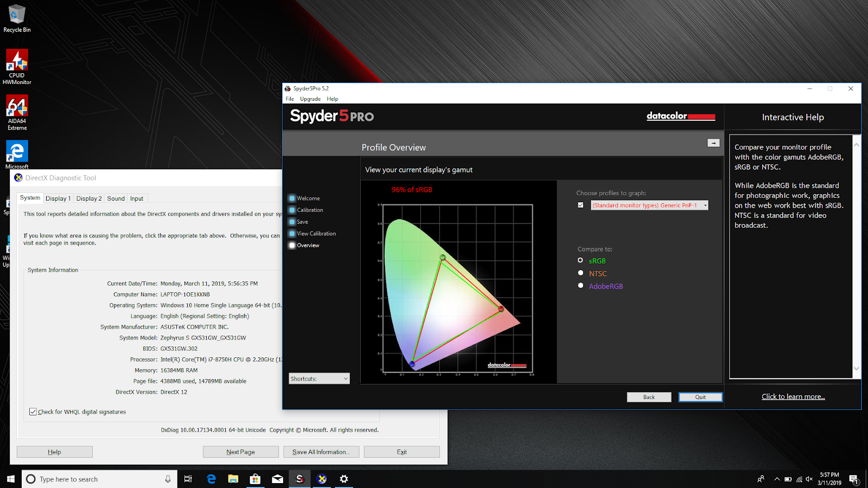Viewport: 868px width, 488px height.
Task: Open the monitor profile dropdown
Action: pyautogui.click(x=649, y=205)
